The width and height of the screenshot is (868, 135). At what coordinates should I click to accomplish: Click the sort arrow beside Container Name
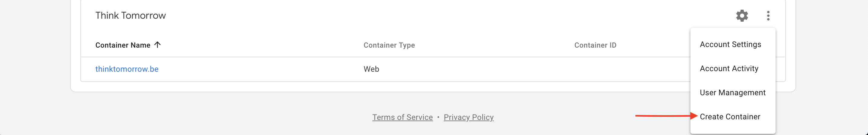(157, 45)
